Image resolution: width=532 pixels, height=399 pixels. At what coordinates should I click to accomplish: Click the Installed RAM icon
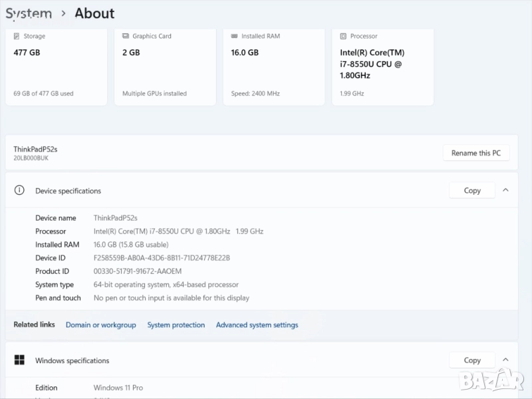(235, 37)
